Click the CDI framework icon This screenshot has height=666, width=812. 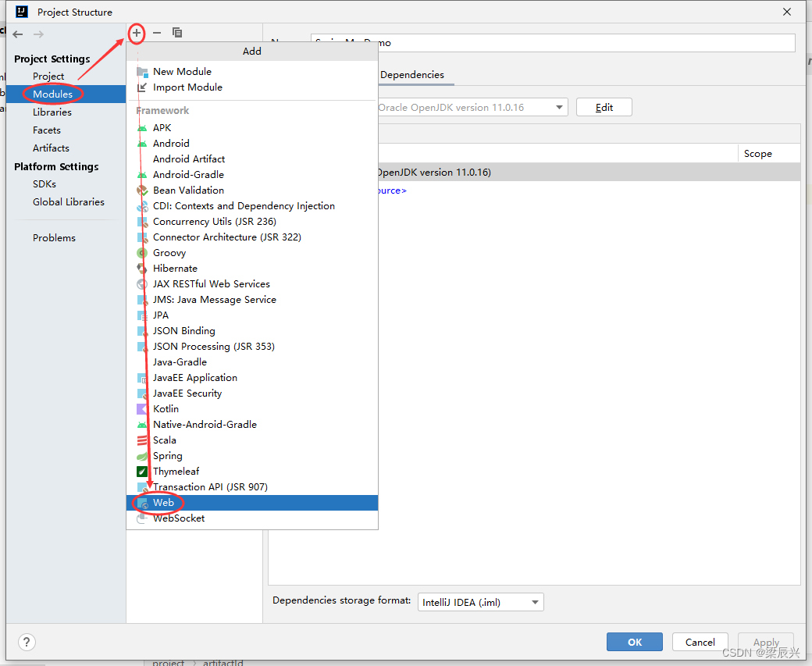pos(142,206)
